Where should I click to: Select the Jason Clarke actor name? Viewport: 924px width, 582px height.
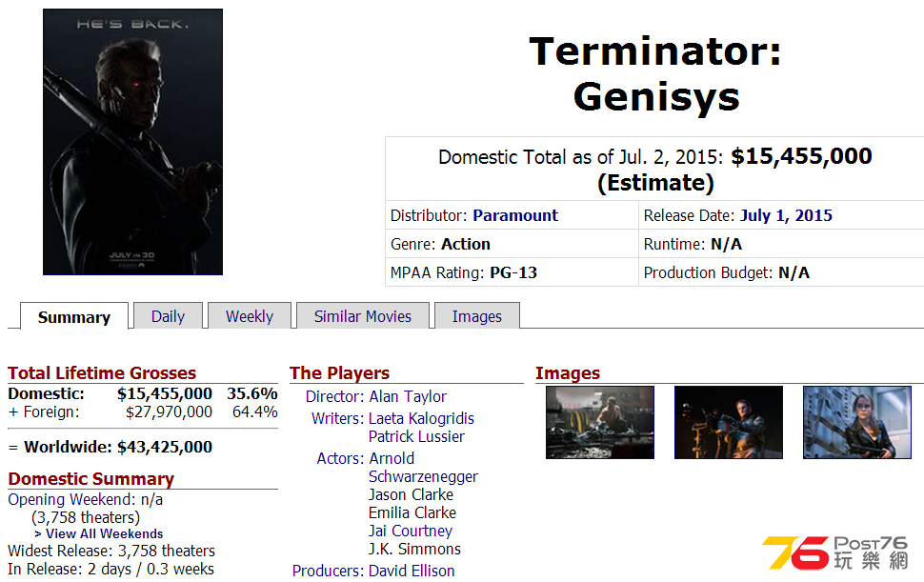[411, 494]
